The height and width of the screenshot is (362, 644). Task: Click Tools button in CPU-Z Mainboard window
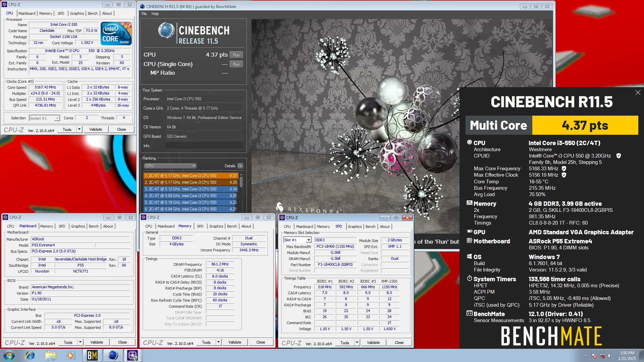click(x=68, y=342)
